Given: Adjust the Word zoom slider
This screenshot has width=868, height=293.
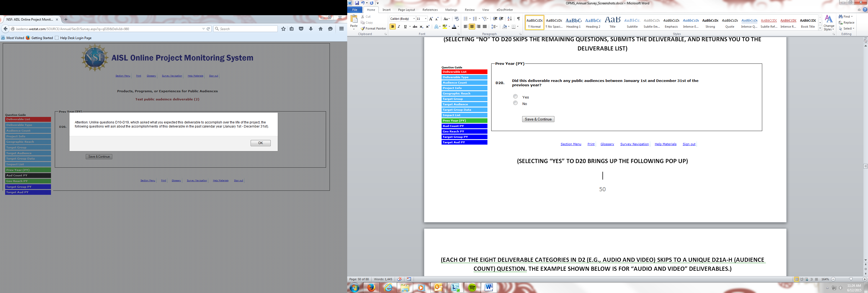Looking at the screenshot, I should [851, 279].
